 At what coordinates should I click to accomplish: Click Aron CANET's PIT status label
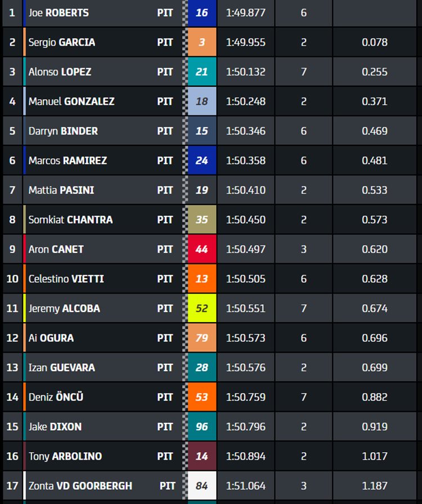[x=165, y=249]
